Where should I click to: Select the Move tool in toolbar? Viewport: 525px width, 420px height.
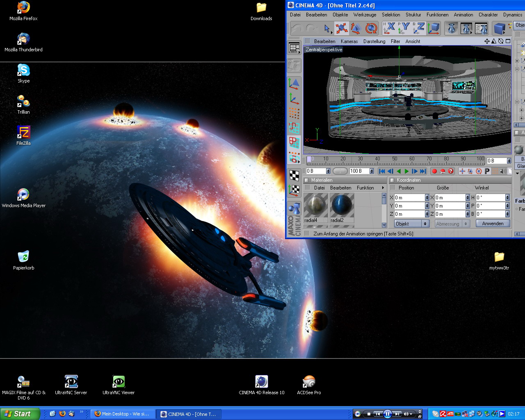(341, 28)
